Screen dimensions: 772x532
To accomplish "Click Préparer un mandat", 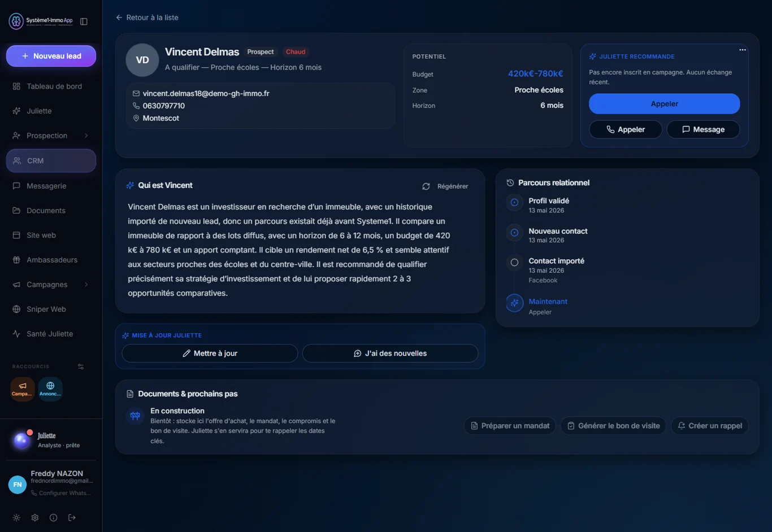I will [510, 426].
